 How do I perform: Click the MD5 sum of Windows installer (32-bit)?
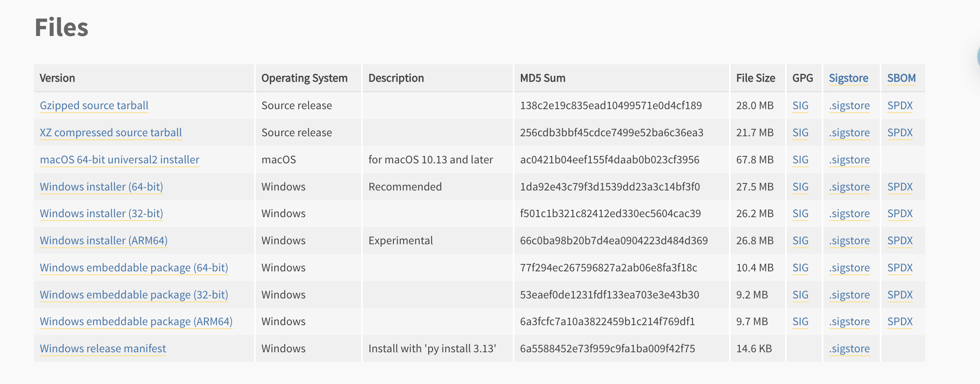click(x=610, y=213)
